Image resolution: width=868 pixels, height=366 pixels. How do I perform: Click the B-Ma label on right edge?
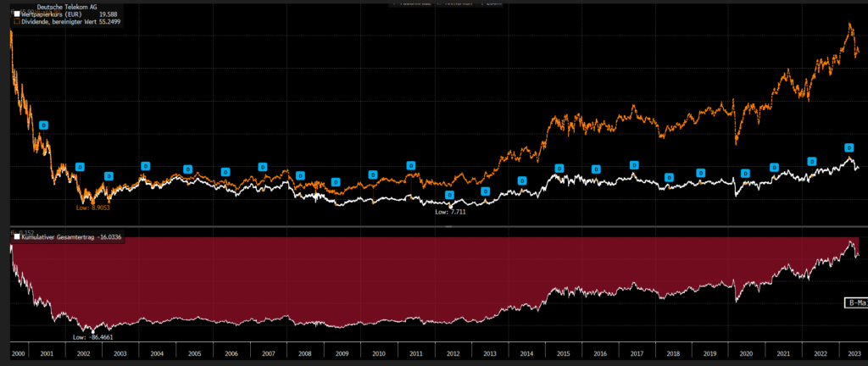pos(854,302)
